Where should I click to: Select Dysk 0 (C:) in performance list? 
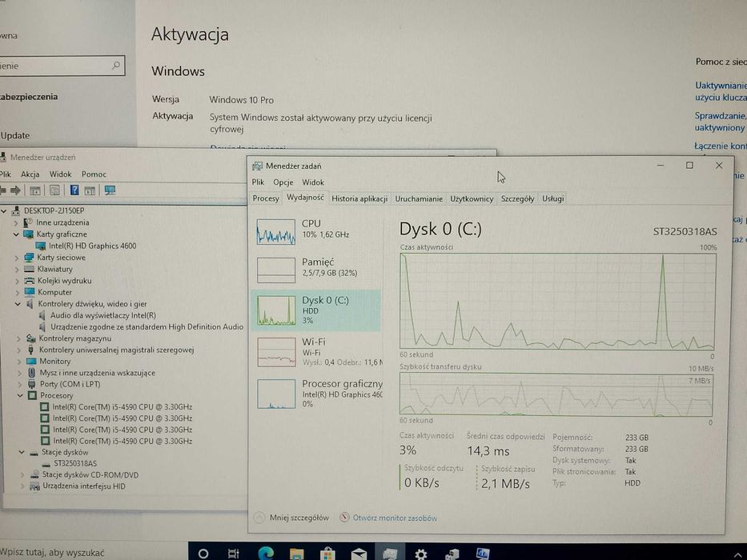[x=316, y=310]
